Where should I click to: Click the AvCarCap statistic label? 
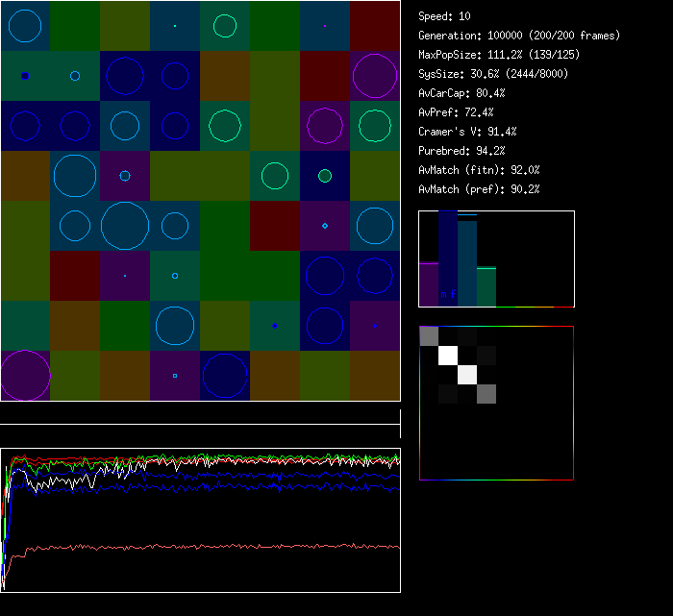[x=461, y=93]
